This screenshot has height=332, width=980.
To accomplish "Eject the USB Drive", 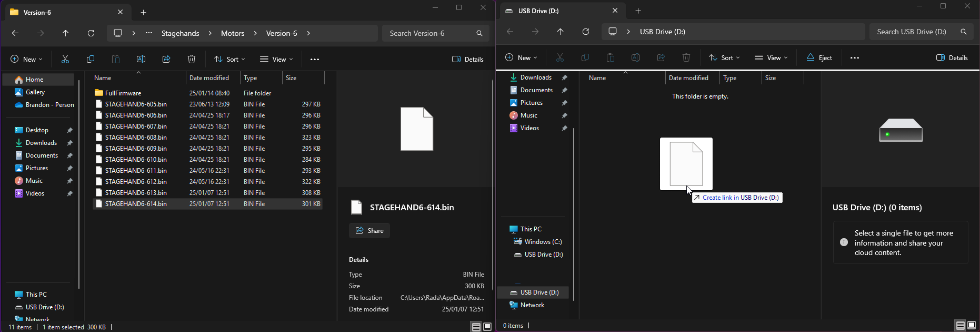I will [819, 58].
